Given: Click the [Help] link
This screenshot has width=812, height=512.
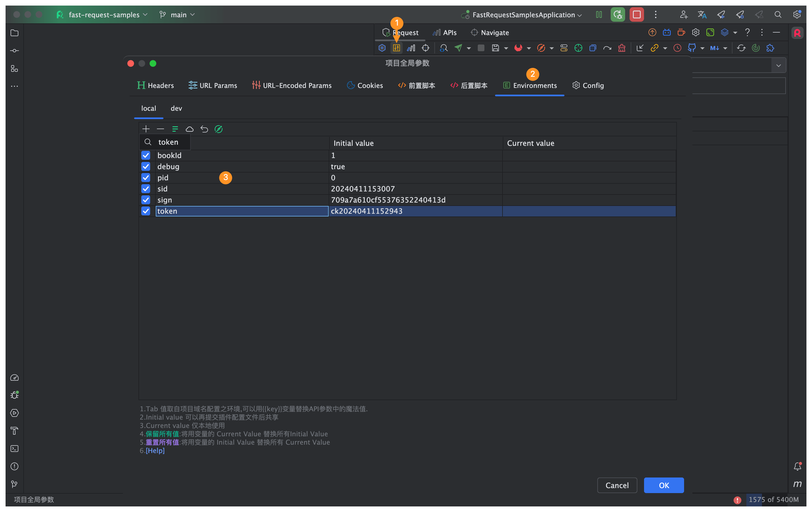Looking at the screenshot, I should pyautogui.click(x=155, y=451).
